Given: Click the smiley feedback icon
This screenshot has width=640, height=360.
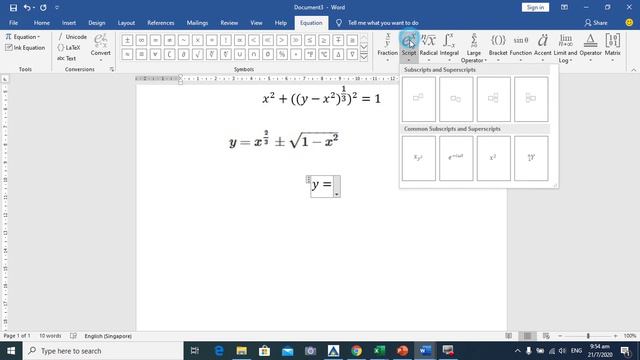Looking at the screenshot, I should pos(629,23).
